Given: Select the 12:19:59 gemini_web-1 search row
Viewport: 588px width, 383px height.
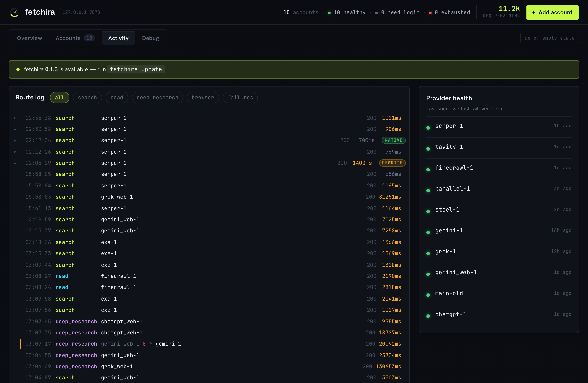Looking at the screenshot, I should 209,220.
